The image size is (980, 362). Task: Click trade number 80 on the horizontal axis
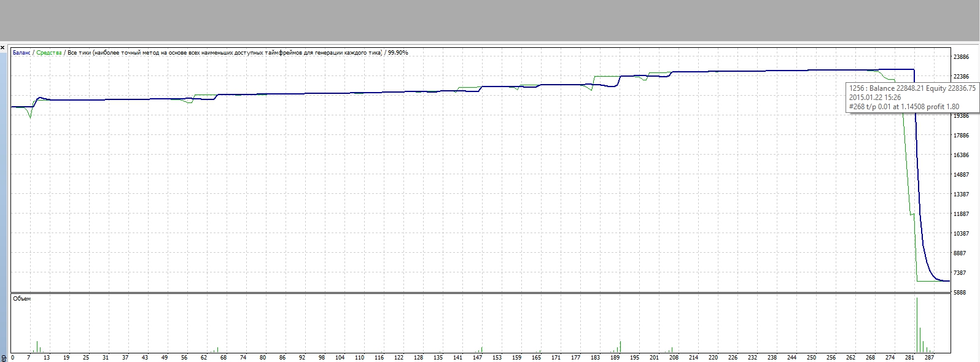263,358
